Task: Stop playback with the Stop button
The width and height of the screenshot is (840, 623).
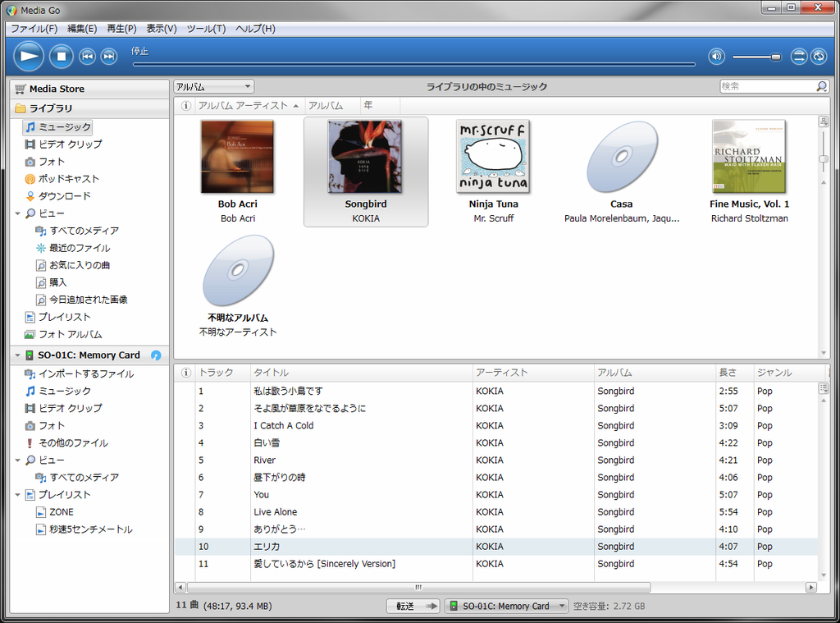Action: tap(62, 57)
